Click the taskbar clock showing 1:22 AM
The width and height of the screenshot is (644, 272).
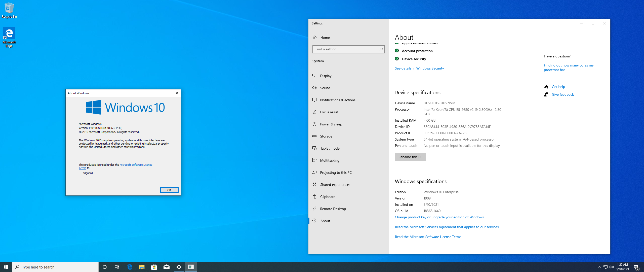pos(622,267)
